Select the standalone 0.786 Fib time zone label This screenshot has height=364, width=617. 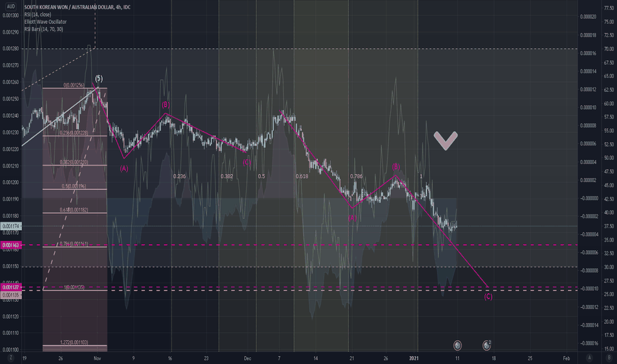[356, 176]
